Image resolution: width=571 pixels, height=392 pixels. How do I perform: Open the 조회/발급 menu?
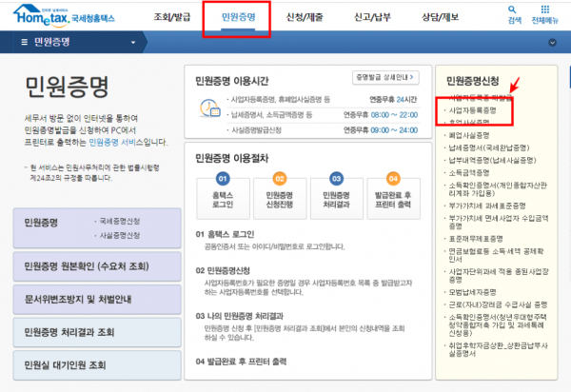pos(172,17)
